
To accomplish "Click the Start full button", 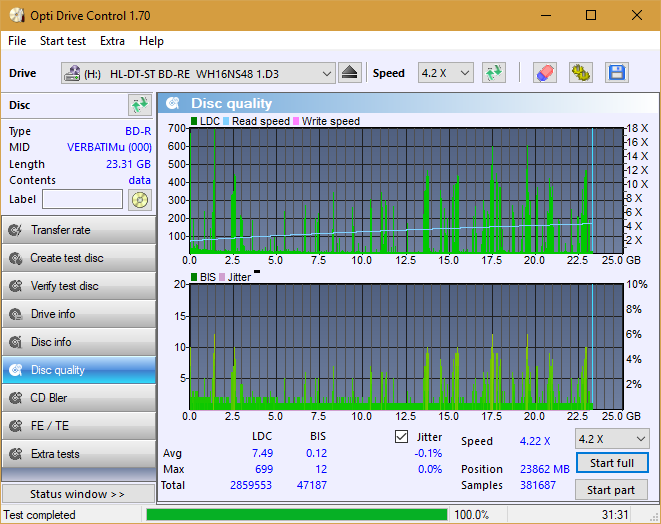I will pyautogui.click(x=612, y=463).
